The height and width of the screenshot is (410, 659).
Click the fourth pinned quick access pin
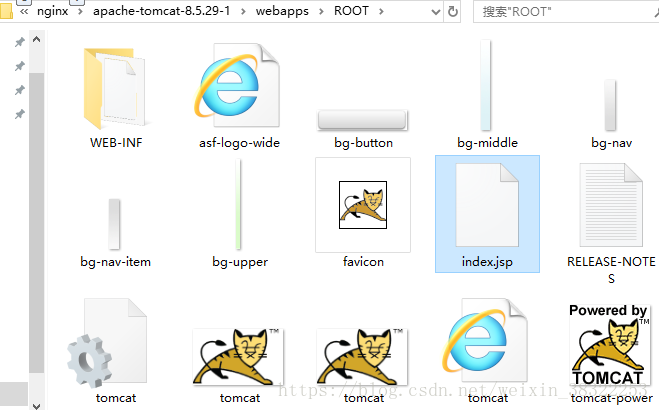click(19, 114)
